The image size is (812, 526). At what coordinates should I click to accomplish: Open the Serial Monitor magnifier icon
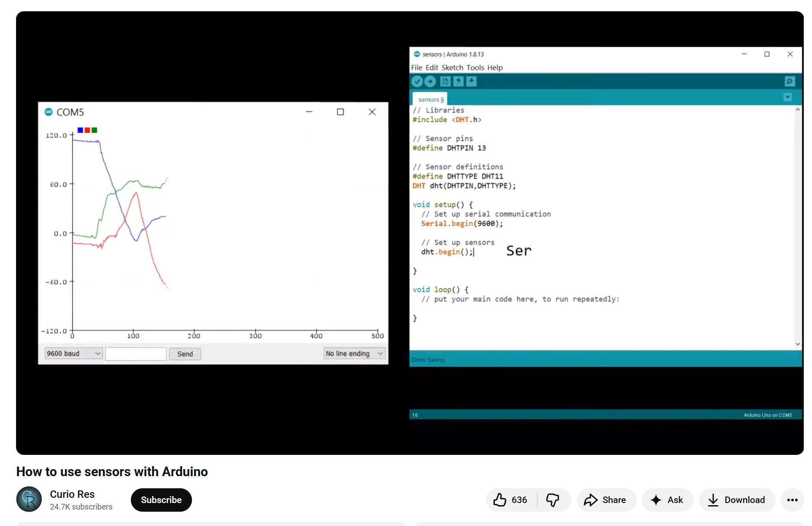[x=789, y=81]
